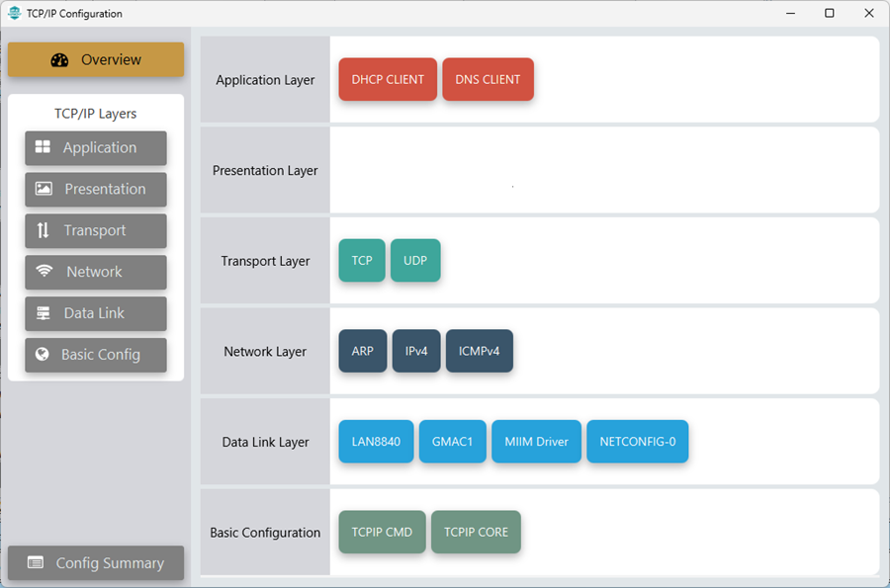Screen dimensions: 890x588
Task: Open the TCPIP CORE configuration
Action: [x=476, y=532]
